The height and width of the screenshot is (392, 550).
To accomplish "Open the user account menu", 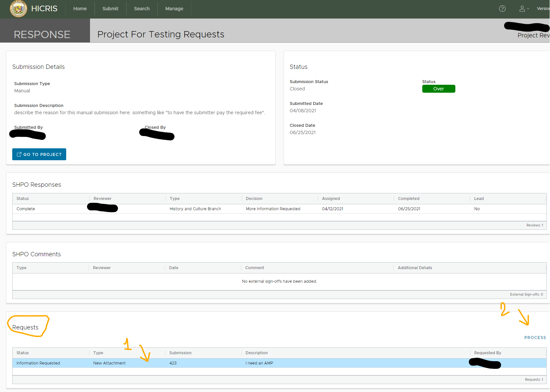I will [x=523, y=9].
